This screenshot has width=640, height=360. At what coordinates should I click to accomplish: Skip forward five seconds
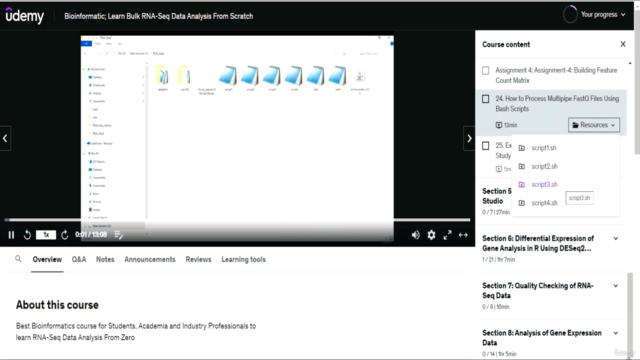64,235
